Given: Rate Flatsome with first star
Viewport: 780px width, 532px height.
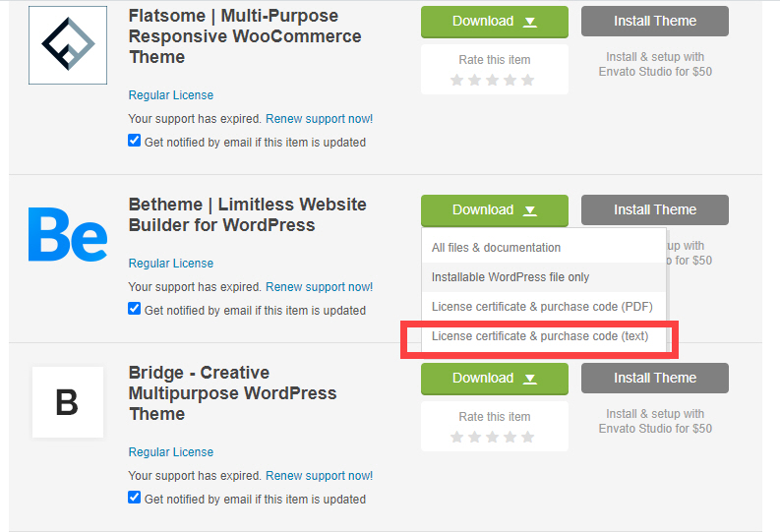Looking at the screenshot, I should pyautogui.click(x=456, y=80).
